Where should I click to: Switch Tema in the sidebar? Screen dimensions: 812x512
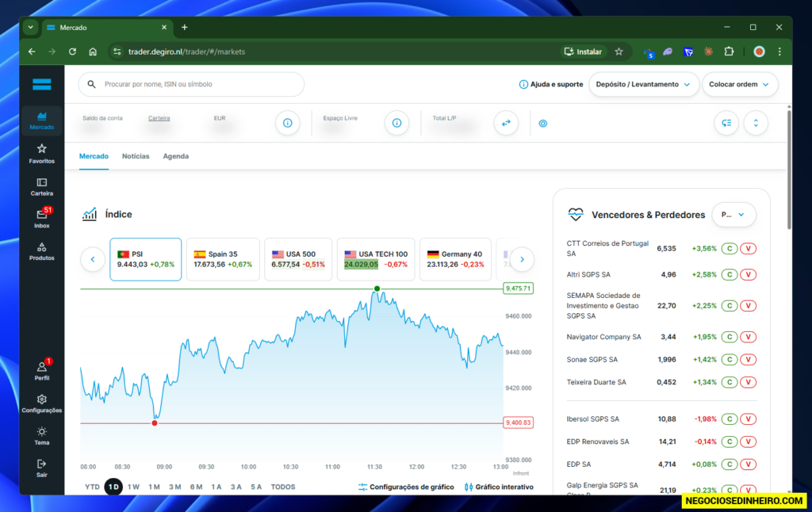tap(41, 436)
